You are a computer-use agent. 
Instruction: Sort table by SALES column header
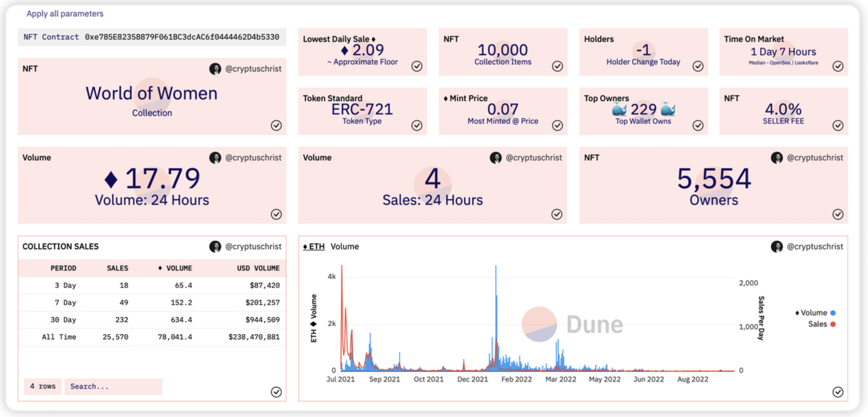118,268
